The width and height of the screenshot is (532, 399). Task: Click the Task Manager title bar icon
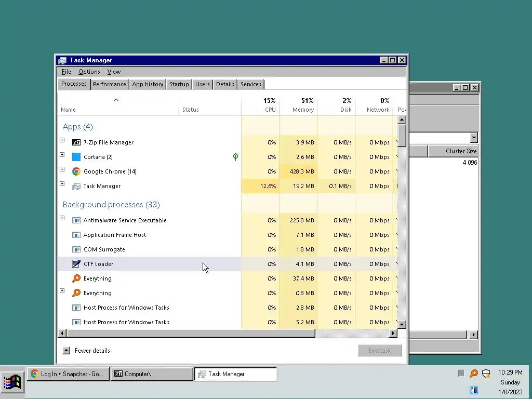pyautogui.click(x=62, y=60)
